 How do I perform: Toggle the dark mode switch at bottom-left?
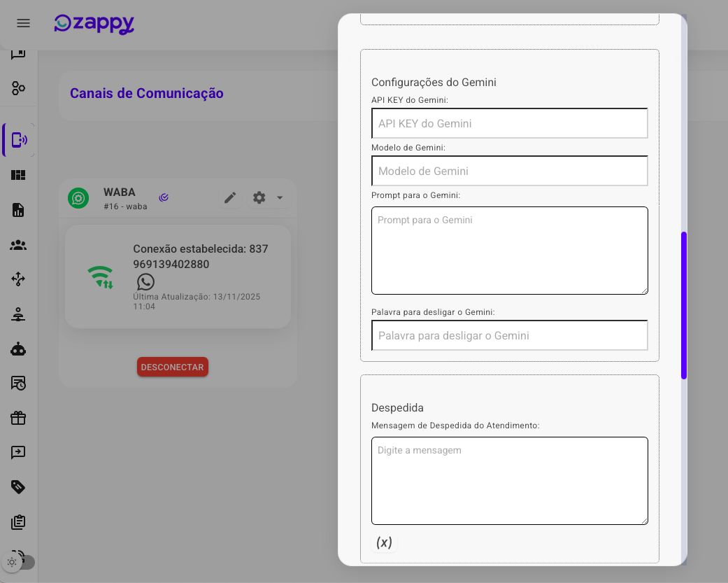(x=19, y=562)
